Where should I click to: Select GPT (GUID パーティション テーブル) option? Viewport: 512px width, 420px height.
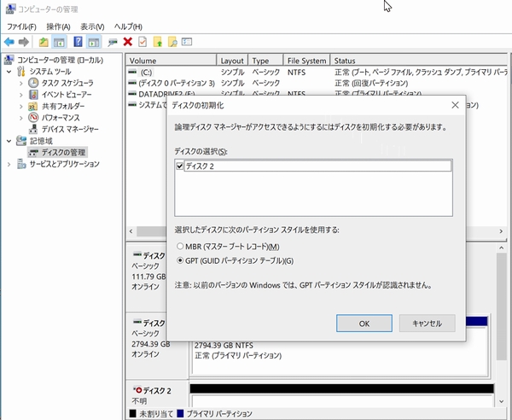180,260
